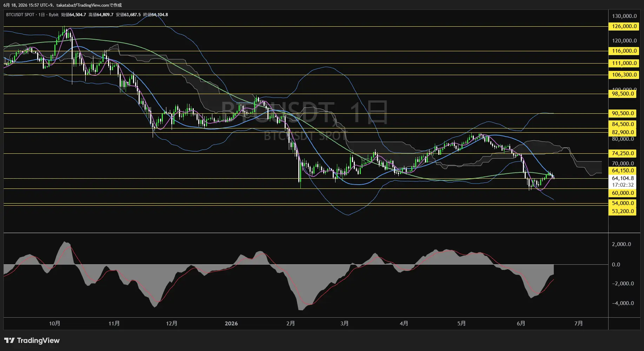
Task: Click the 82,900.0 yellow price label
Action: tap(623, 132)
